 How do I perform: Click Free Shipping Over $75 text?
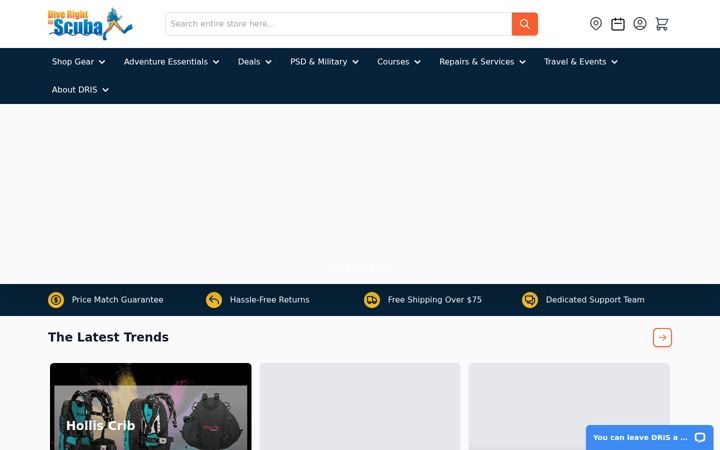tap(434, 300)
